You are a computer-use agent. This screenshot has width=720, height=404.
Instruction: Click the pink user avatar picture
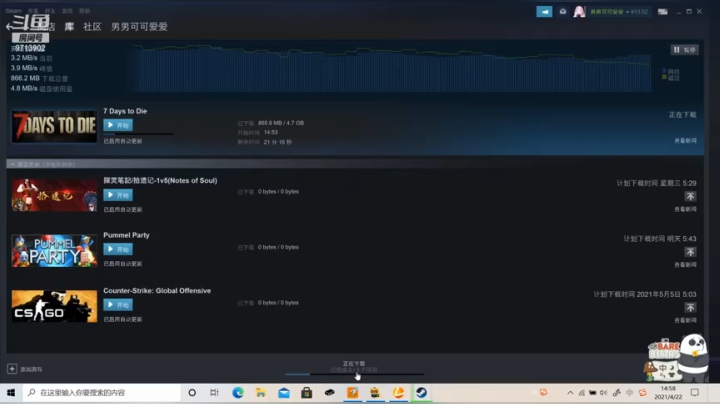(579, 11)
